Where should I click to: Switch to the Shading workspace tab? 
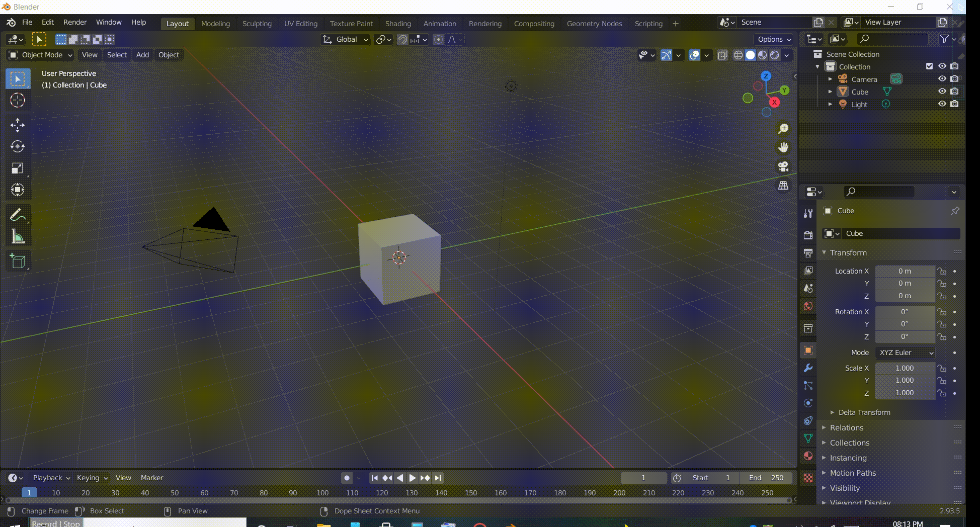[x=398, y=23]
